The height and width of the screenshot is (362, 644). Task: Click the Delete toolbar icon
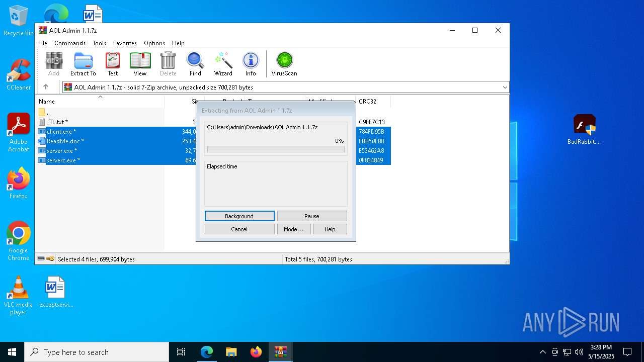pos(168,64)
